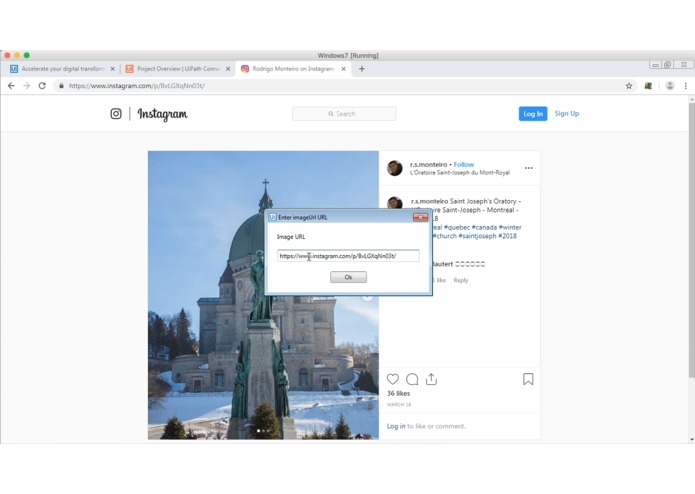Click the Follow link
This screenshot has height=494, width=695.
tap(464, 164)
